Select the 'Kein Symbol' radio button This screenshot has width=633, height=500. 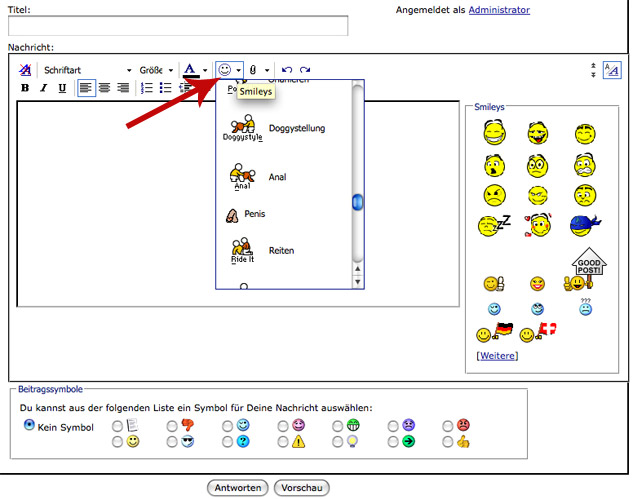(x=29, y=425)
